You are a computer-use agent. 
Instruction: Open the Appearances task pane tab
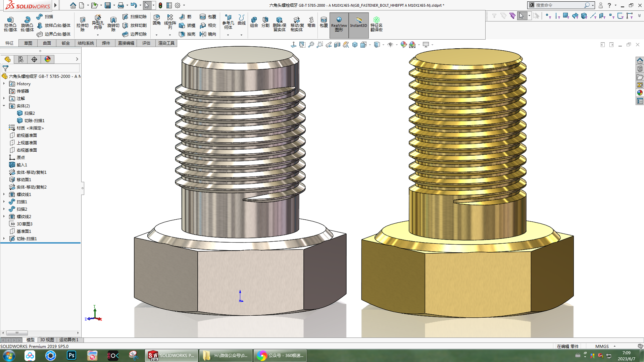[x=640, y=93]
